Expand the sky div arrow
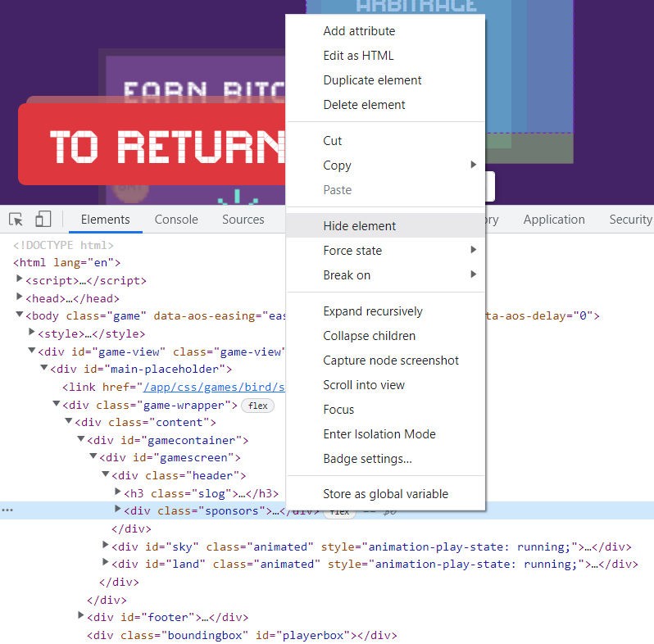This screenshot has height=644, width=654. click(x=106, y=545)
